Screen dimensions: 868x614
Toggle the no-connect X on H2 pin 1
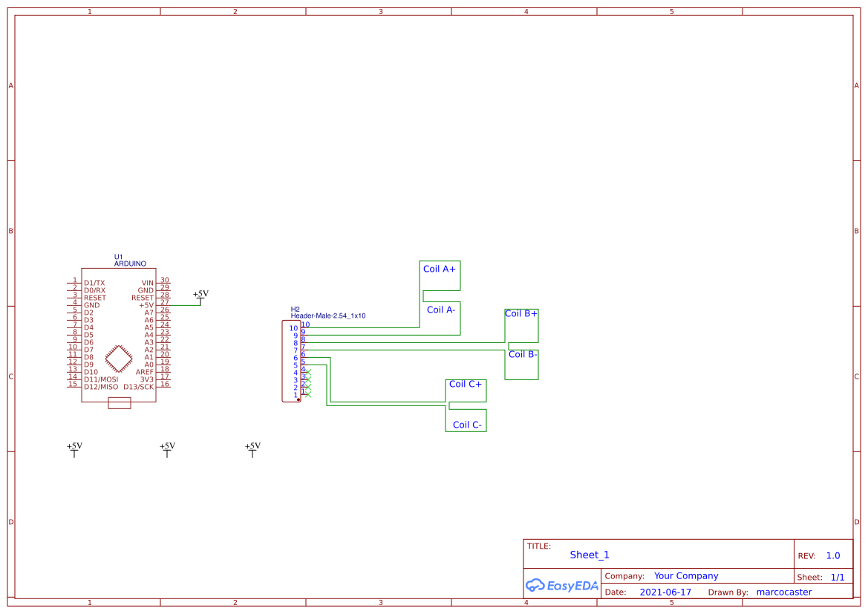308,396
